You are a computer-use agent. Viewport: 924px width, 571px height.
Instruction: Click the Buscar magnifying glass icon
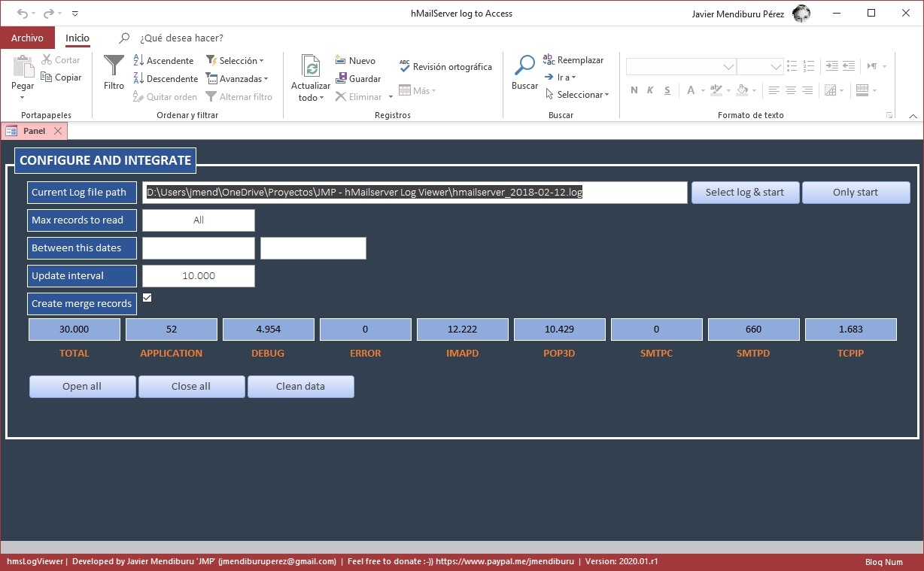point(524,65)
